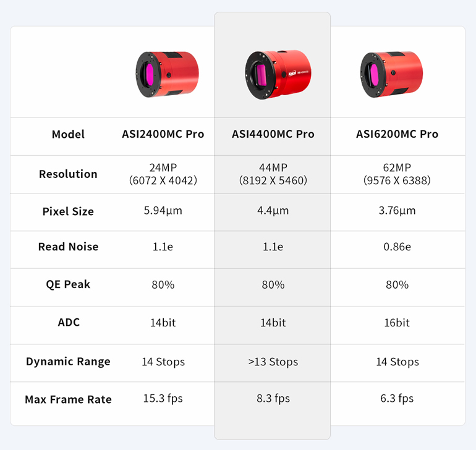Click the 16bit ADC value

(397, 322)
